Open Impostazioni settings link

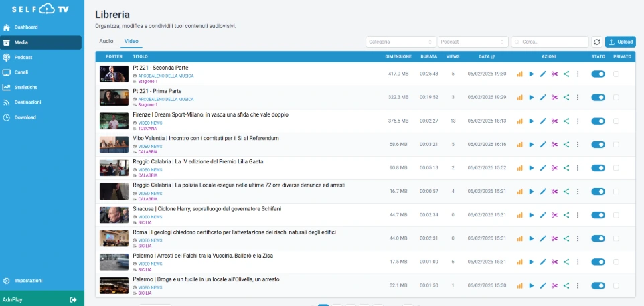click(28, 280)
